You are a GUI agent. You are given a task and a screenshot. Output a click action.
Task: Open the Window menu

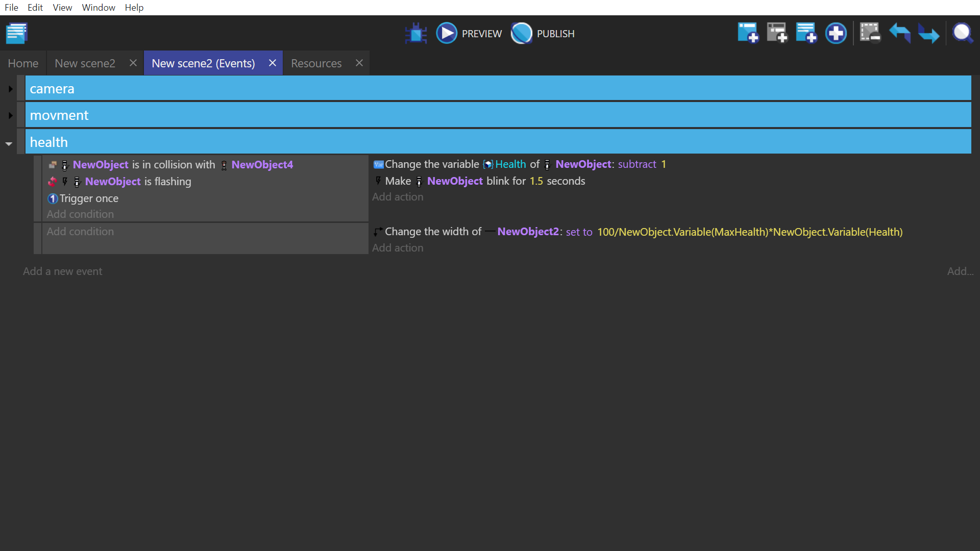pyautogui.click(x=99, y=8)
